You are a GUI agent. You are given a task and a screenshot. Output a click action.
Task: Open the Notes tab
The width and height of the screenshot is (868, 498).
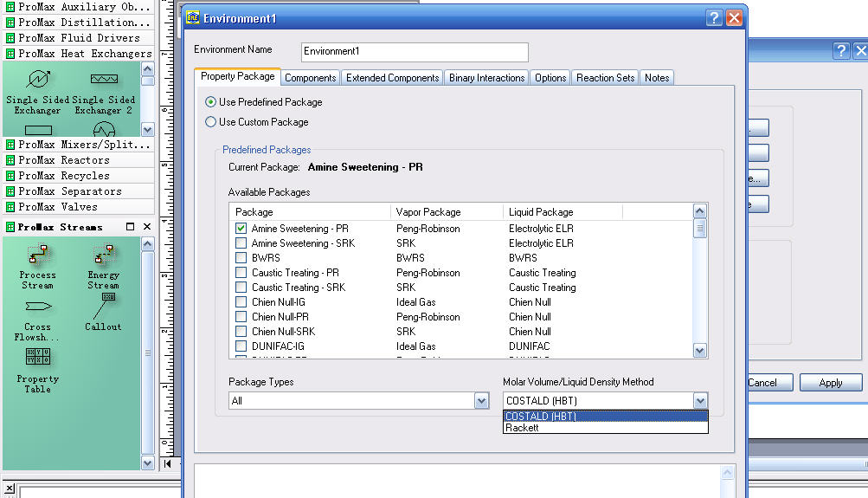pyautogui.click(x=657, y=78)
